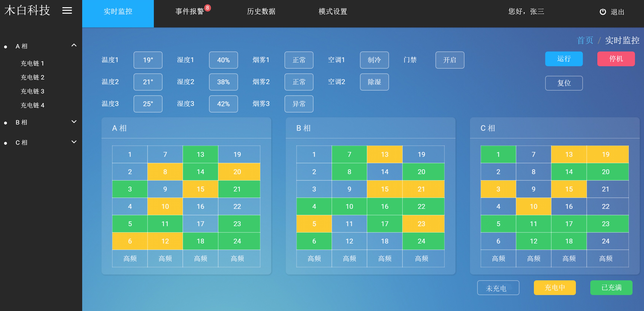Image resolution: width=644 pixels, height=311 pixels.
Task: Click the 湿度1 value 40%
Action: tap(223, 60)
